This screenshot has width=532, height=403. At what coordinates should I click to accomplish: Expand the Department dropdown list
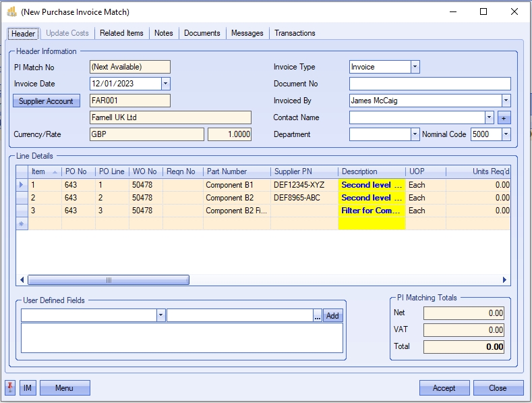click(x=415, y=134)
